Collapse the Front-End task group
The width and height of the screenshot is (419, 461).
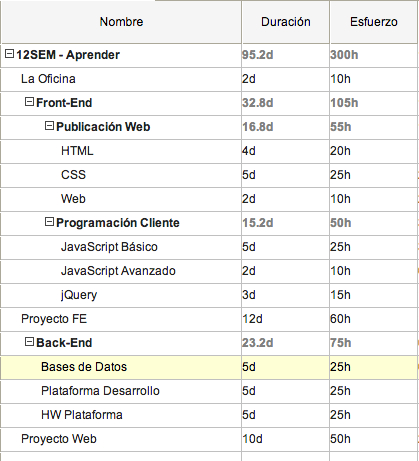tap(30, 102)
